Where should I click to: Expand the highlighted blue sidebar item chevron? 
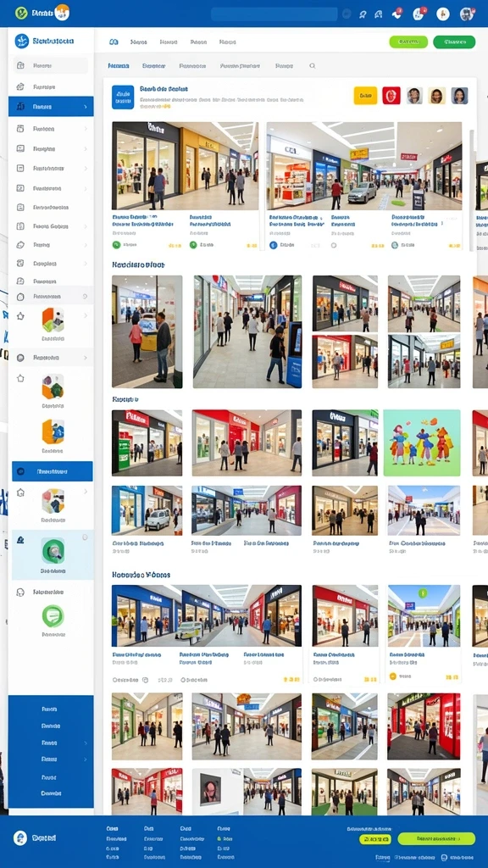point(86,106)
